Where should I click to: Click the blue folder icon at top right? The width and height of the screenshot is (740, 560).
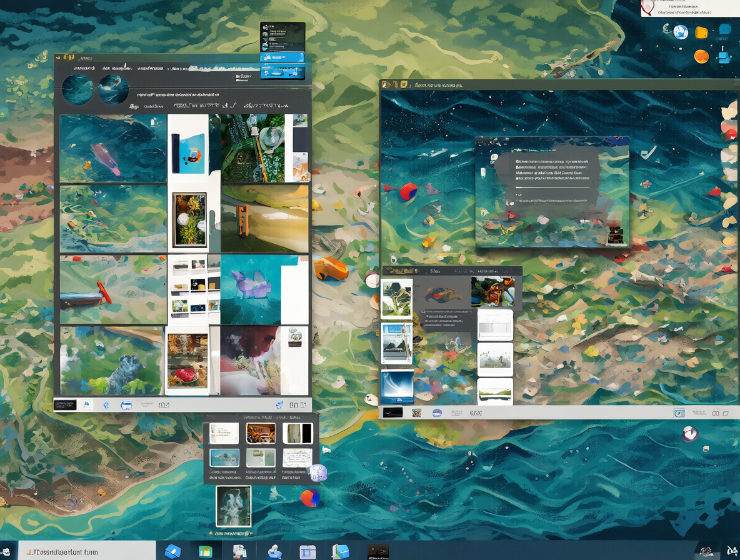[x=725, y=29]
